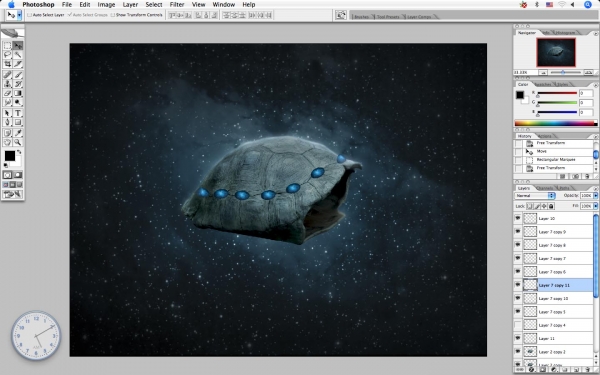
Task: Open the blend mode Normal dropdown
Action: [x=535, y=196]
